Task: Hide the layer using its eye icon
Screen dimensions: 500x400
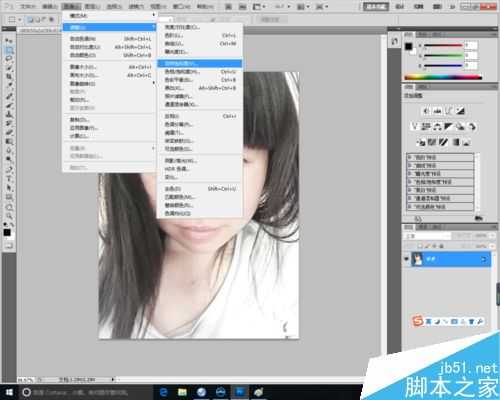Action: [x=406, y=259]
